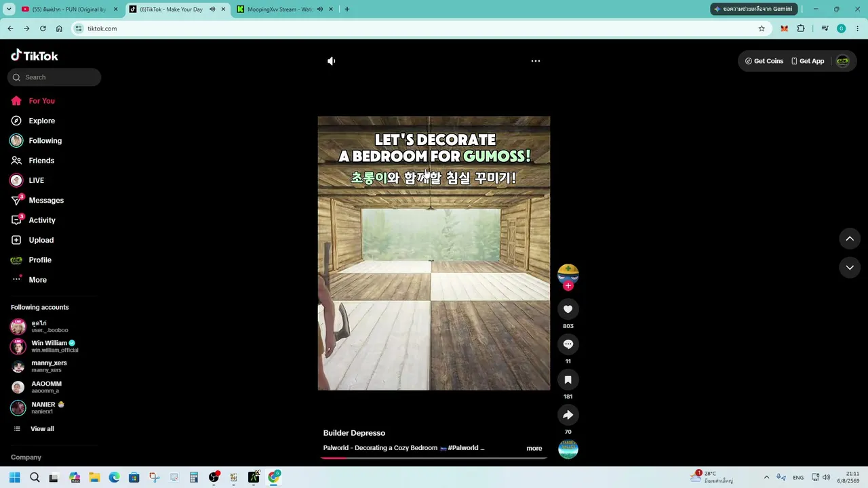868x488 pixels.
Task: Go to next video with down arrow
Action: click(x=850, y=268)
